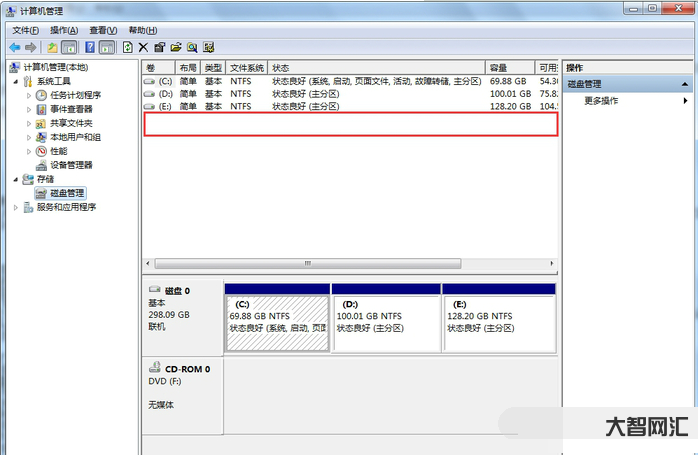Click the Delete X toolbar icon
Screen dimensions: 698x455
pos(143,47)
